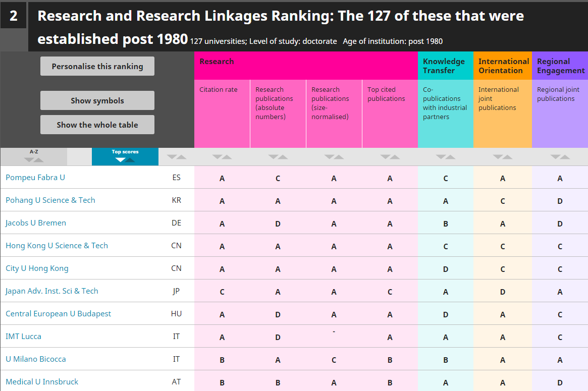Sort by country column arrows
This screenshot has width=588, height=391.
pyautogui.click(x=177, y=157)
